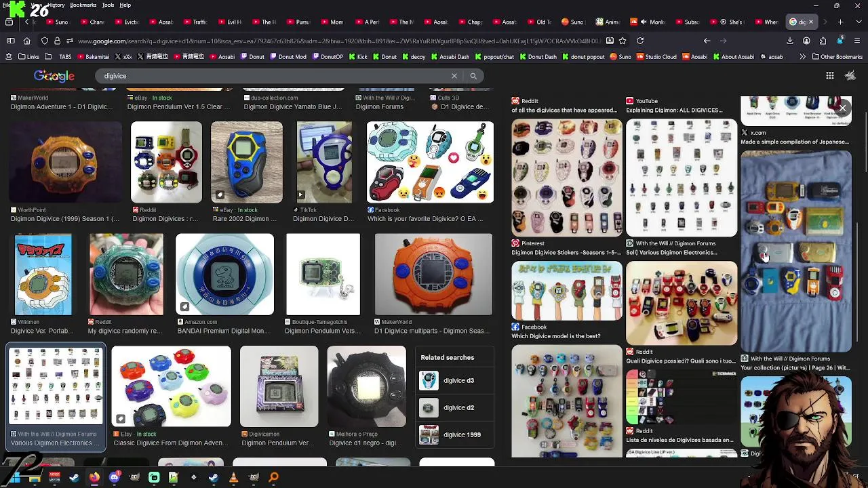Open the Help menu
The height and width of the screenshot is (488, 868).
125,5
